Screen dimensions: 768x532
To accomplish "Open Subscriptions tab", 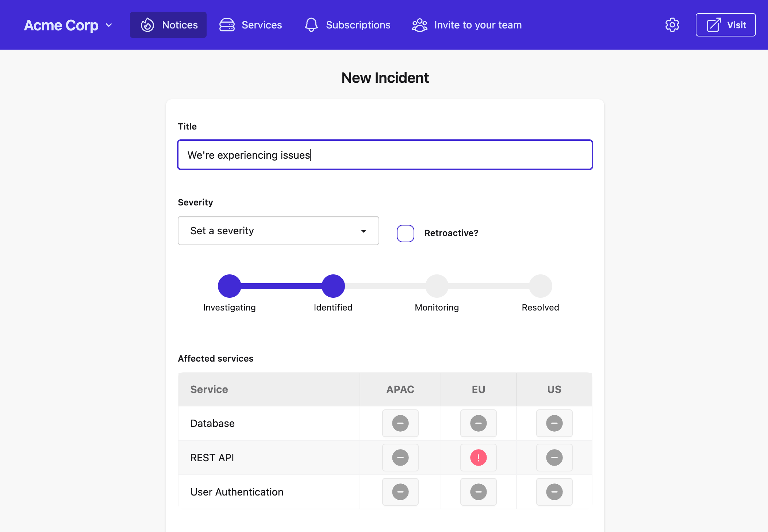I will pos(347,25).
